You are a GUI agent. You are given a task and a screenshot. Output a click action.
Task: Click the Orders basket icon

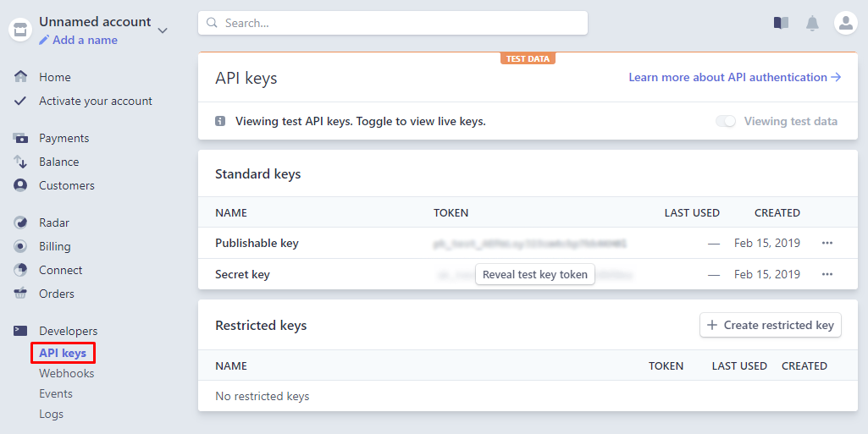tap(21, 294)
